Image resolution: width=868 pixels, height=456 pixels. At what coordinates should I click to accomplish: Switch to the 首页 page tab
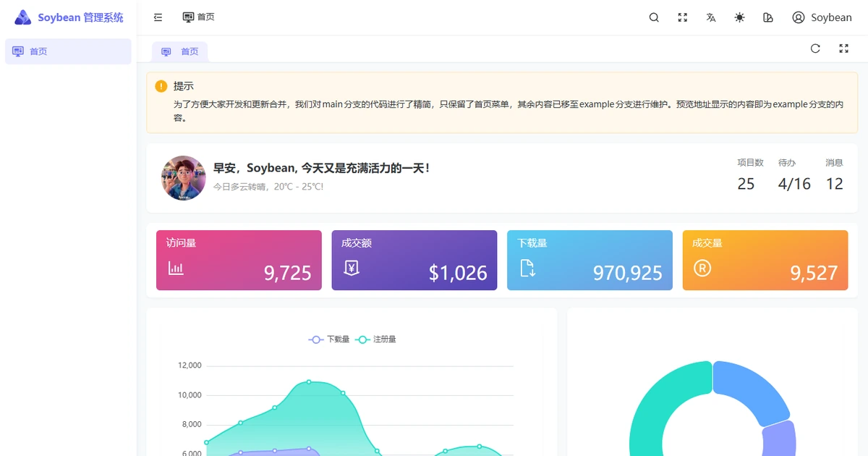click(179, 51)
